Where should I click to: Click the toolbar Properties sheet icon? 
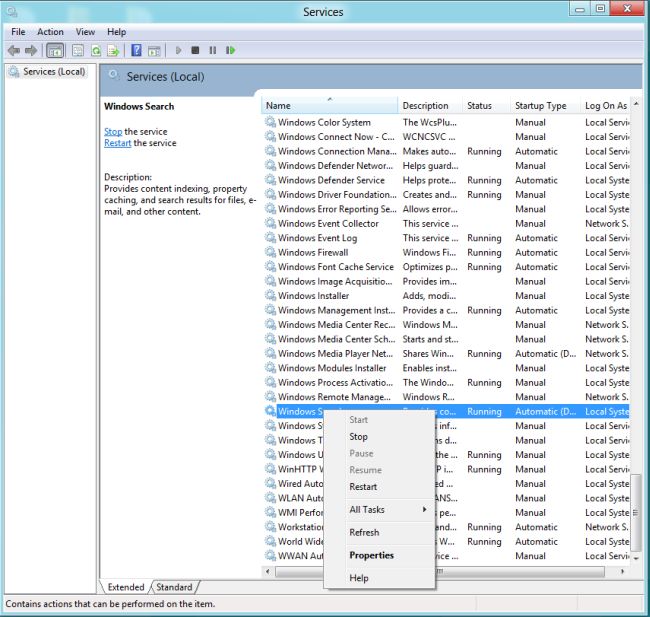[78, 51]
